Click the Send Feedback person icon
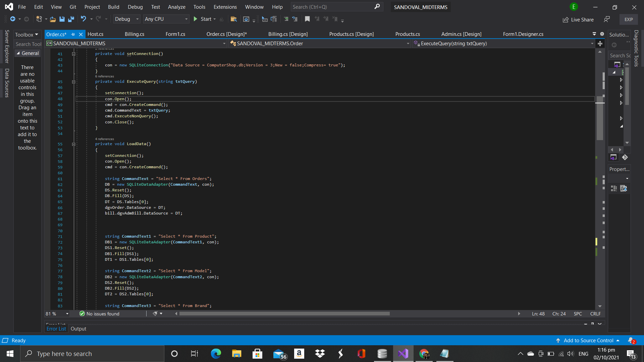644x362 pixels. 607,19
